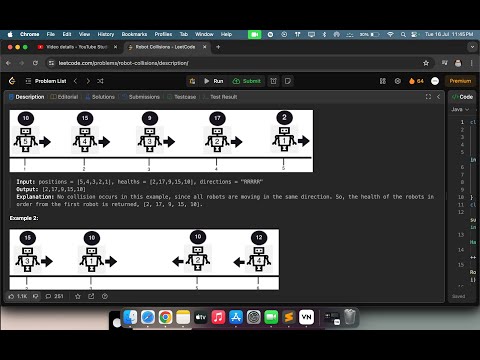This screenshot has height=360, width=480.
Task: Open the History menu
Action: pos(106,34)
